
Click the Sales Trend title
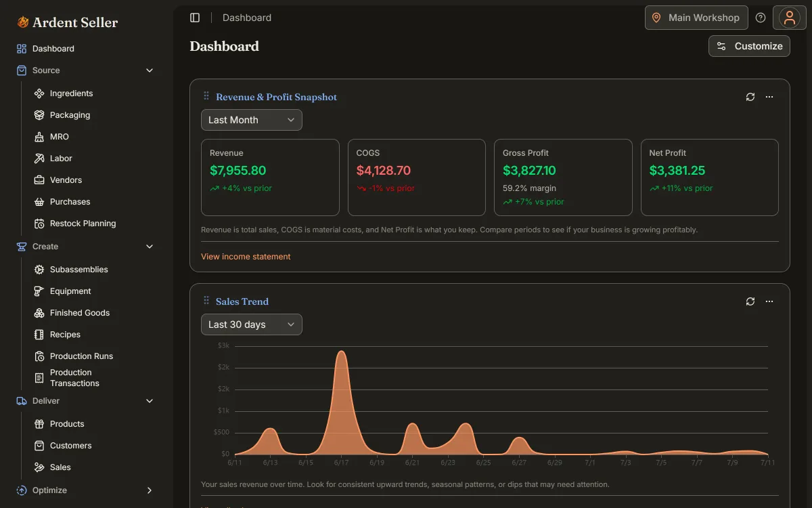242,301
